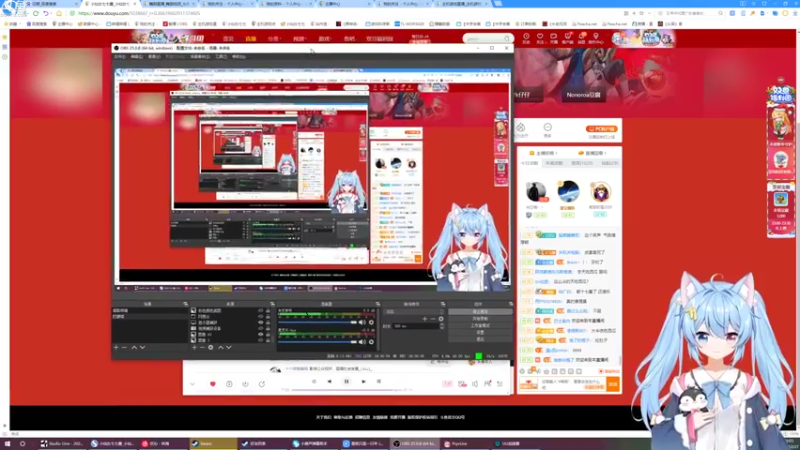Adjust transition duration stepper arrows
800x450 pixels.
(x=441, y=326)
